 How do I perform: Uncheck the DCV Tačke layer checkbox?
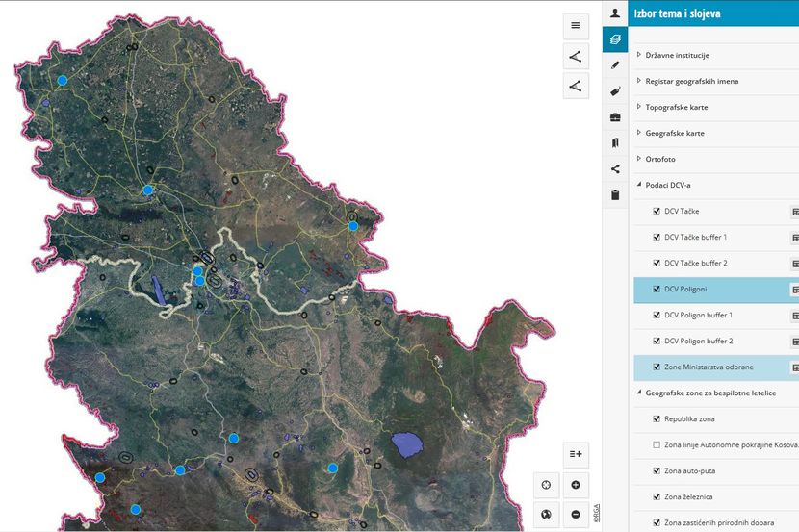click(x=657, y=211)
